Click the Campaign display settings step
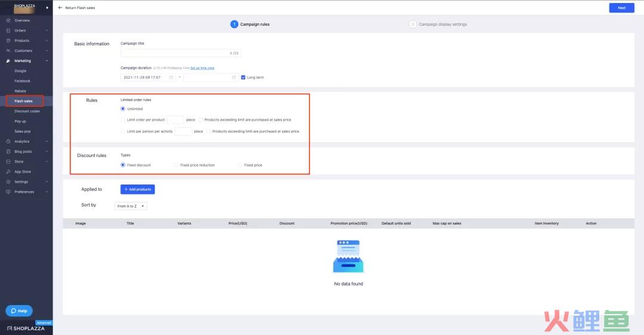 [x=438, y=24]
